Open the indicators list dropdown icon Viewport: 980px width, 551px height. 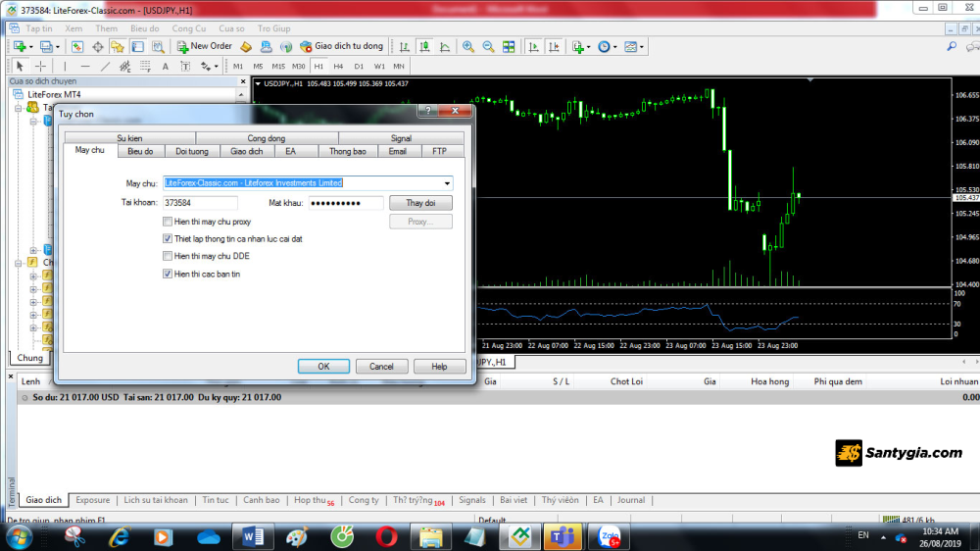pos(580,46)
